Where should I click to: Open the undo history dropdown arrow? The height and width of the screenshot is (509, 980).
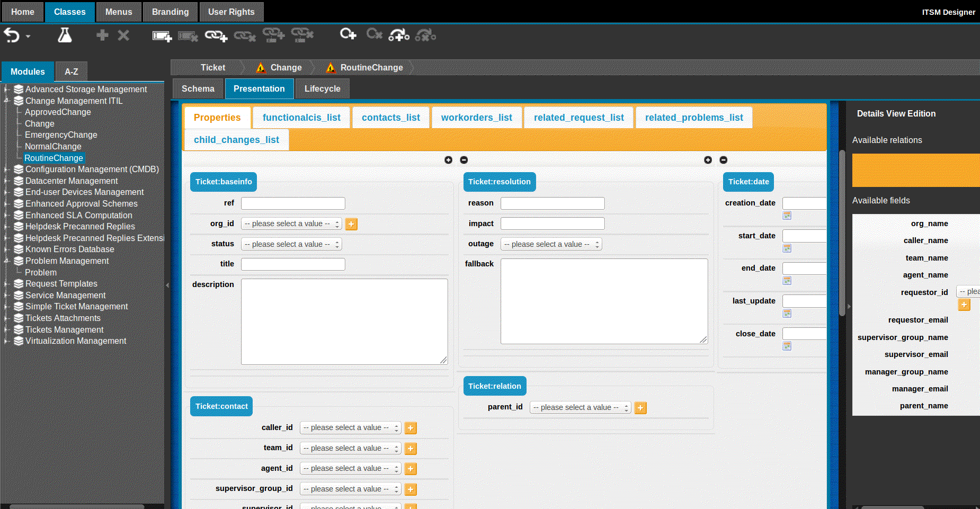(x=29, y=37)
